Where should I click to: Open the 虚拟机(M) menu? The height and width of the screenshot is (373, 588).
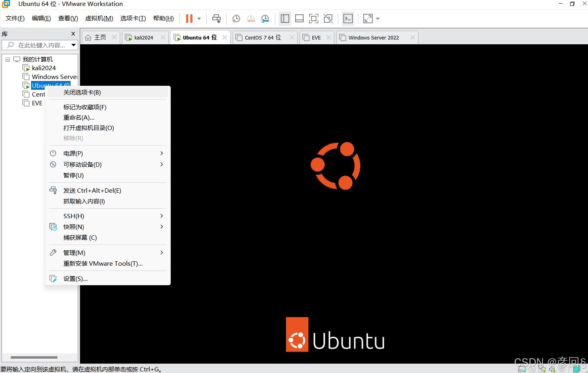(99, 18)
